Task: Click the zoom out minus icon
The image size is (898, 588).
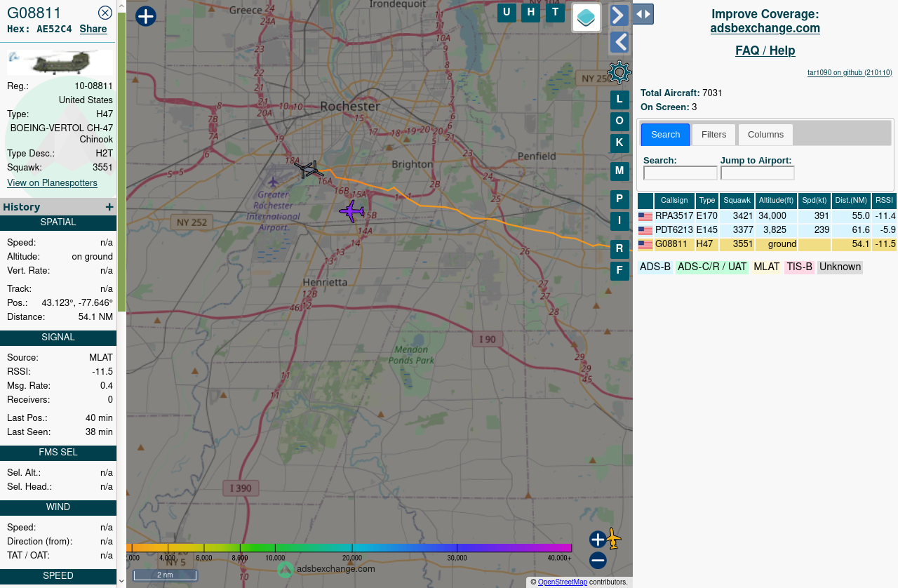Action: click(x=598, y=561)
